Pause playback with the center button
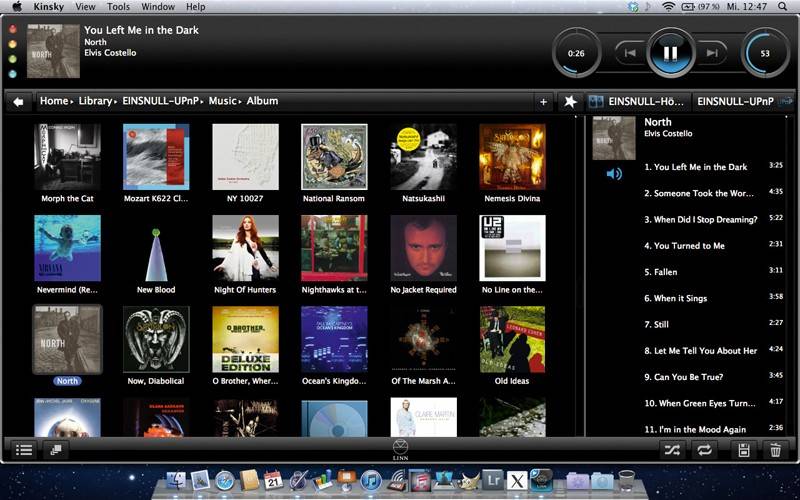The width and height of the screenshot is (800, 500). coord(670,53)
